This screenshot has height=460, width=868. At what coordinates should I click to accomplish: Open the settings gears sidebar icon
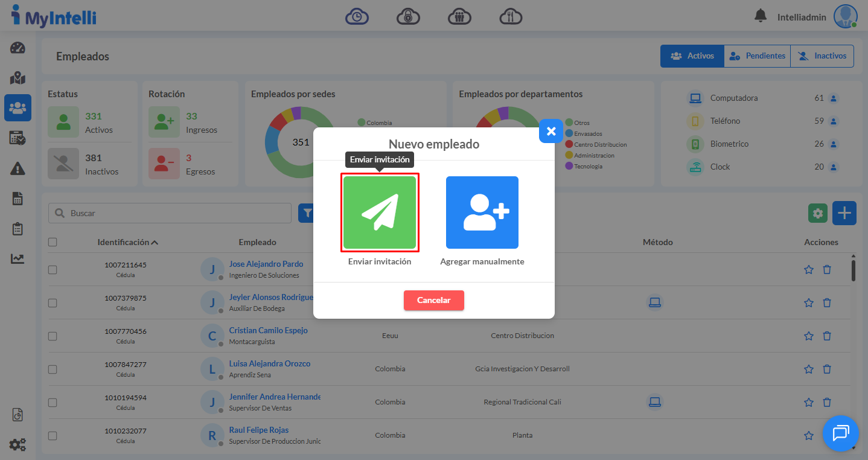[18, 445]
